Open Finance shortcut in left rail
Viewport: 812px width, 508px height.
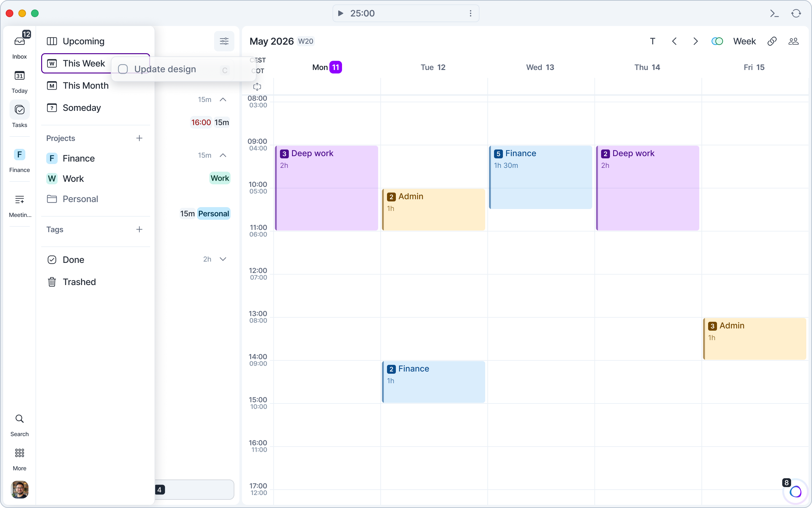[x=20, y=155]
